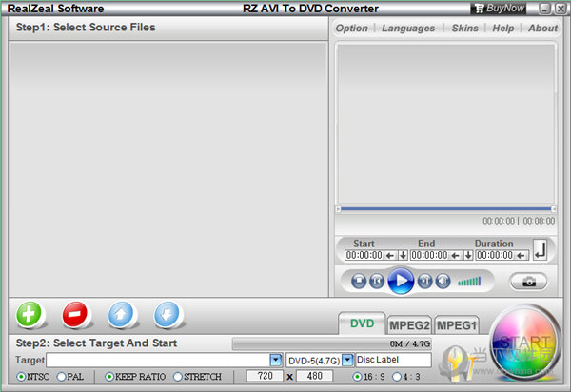
Task: Click left arrow beside Start time
Action: pyautogui.click(x=390, y=256)
